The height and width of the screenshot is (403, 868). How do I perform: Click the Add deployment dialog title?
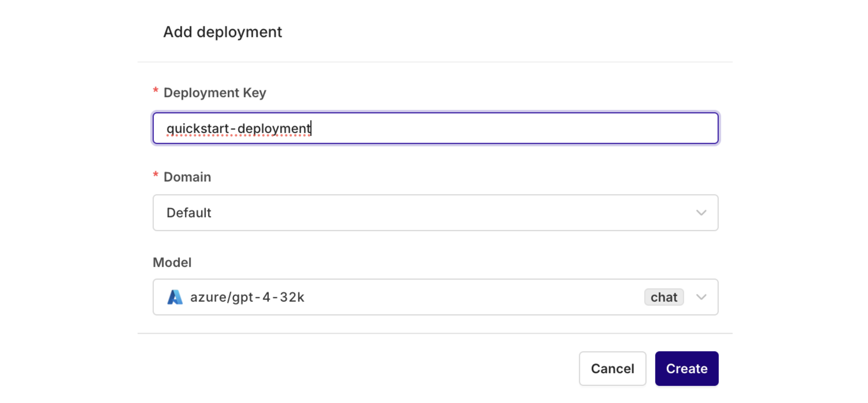pyautogui.click(x=222, y=32)
